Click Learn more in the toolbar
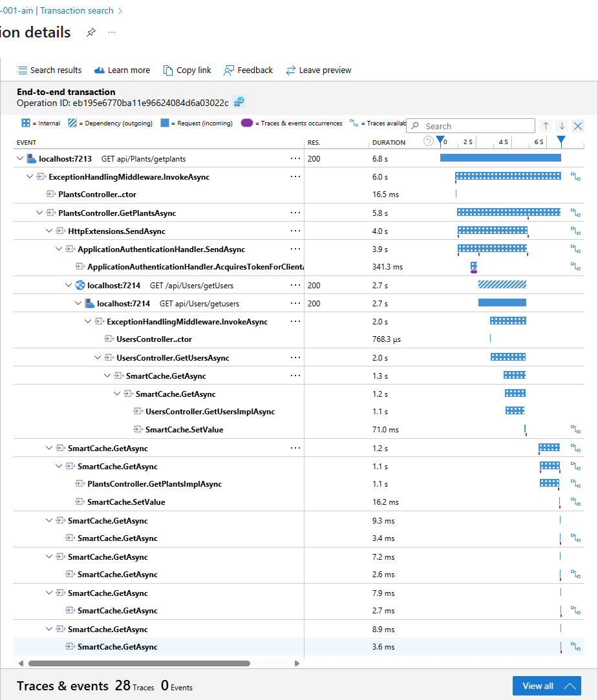Viewport: 598px width, 700px height. point(122,70)
